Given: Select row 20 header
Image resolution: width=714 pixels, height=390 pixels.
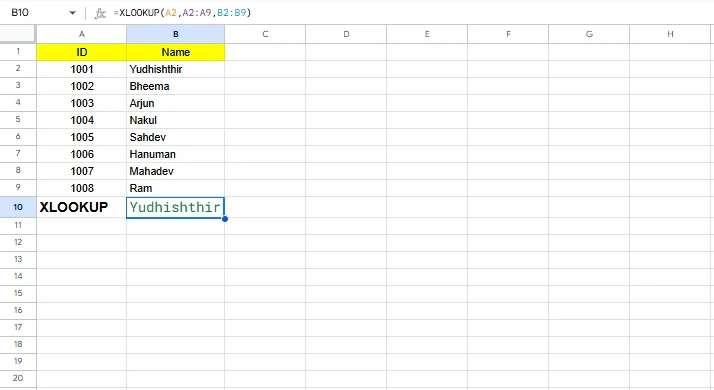Looking at the screenshot, I should (x=18, y=378).
